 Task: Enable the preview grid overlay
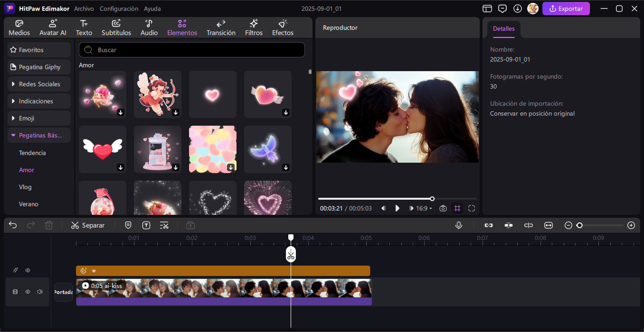click(457, 208)
